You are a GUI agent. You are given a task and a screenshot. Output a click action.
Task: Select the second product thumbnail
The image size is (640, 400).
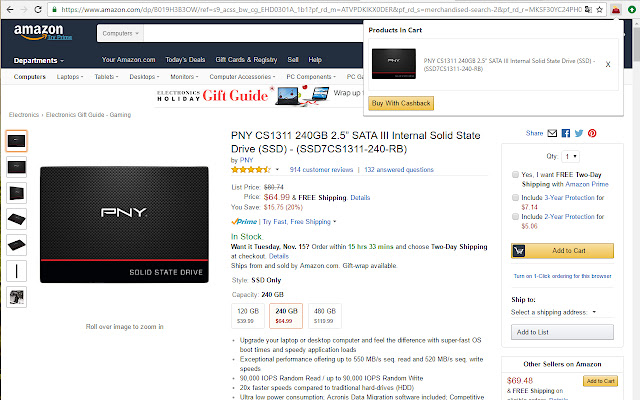[x=16, y=167]
